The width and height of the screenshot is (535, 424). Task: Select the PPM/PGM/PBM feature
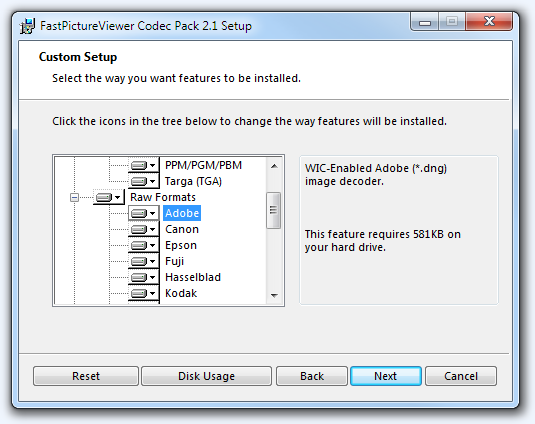[203, 165]
